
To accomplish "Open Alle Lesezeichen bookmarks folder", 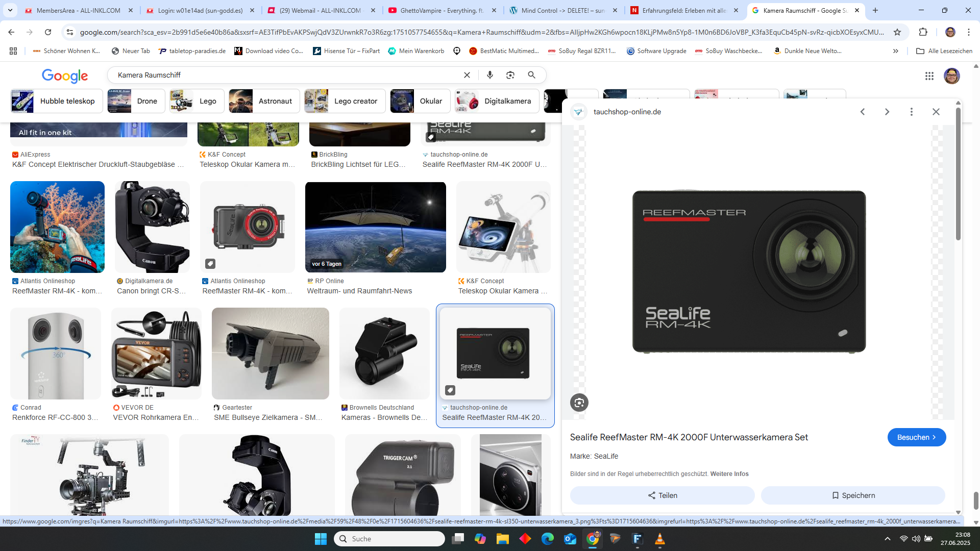I will point(944,51).
